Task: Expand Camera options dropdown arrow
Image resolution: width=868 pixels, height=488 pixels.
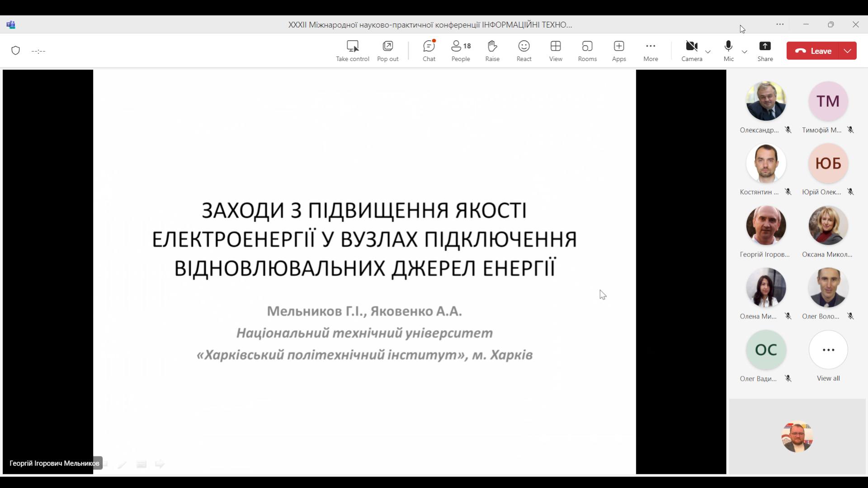Action: tap(708, 52)
